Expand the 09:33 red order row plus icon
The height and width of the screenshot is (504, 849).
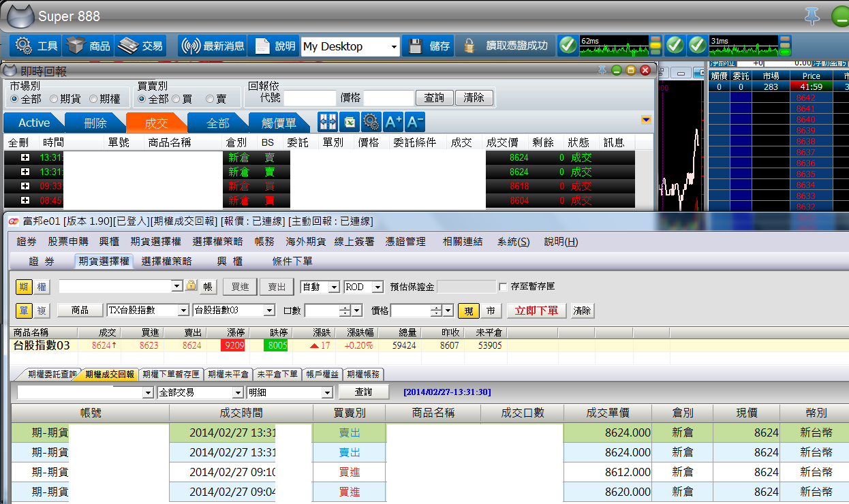[25, 186]
